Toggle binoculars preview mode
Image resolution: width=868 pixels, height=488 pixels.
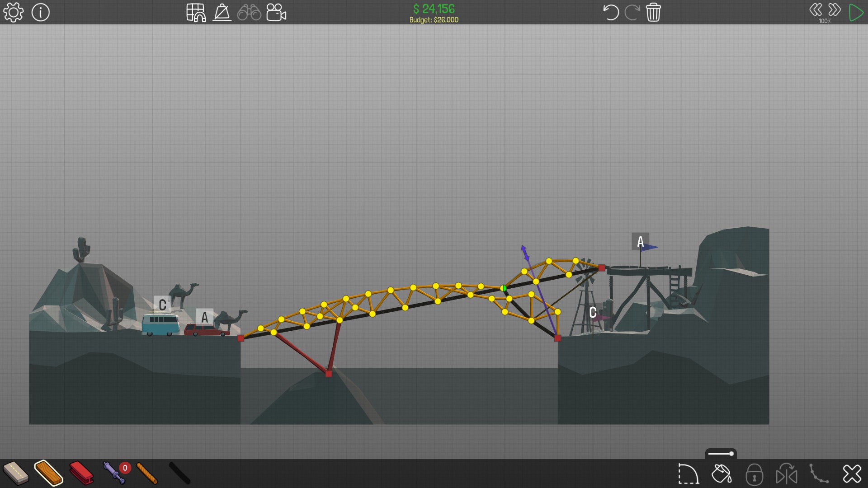(x=249, y=12)
